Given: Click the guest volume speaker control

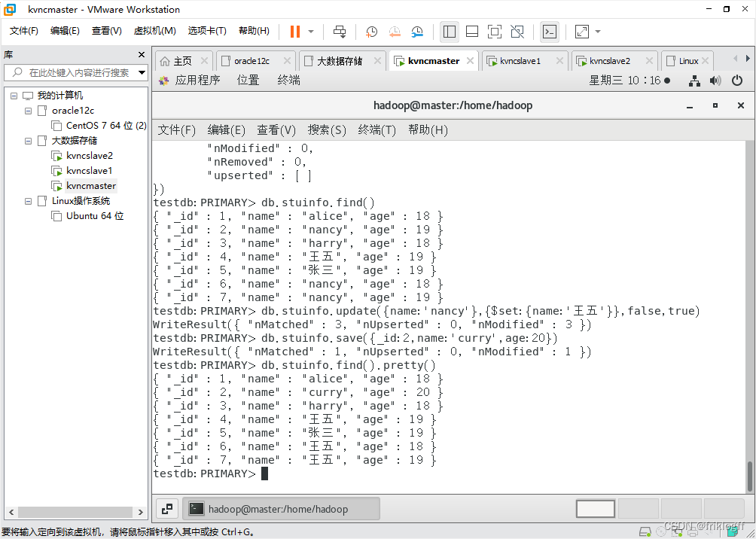Looking at the screenshot, I should tap(715, 81).
